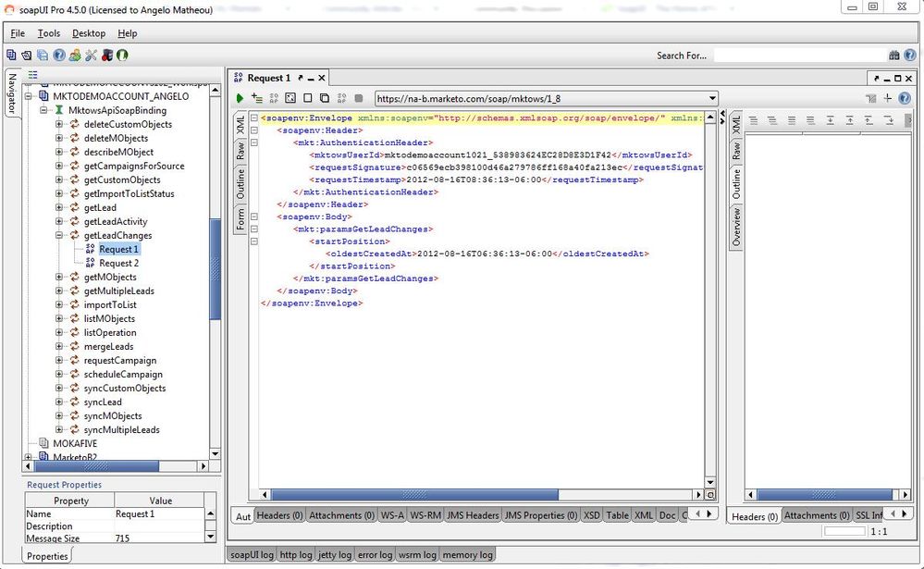924x569 pixels.
Task: Collapse the soapenv:Envelope XML fold marker
Action: point(254,118)
